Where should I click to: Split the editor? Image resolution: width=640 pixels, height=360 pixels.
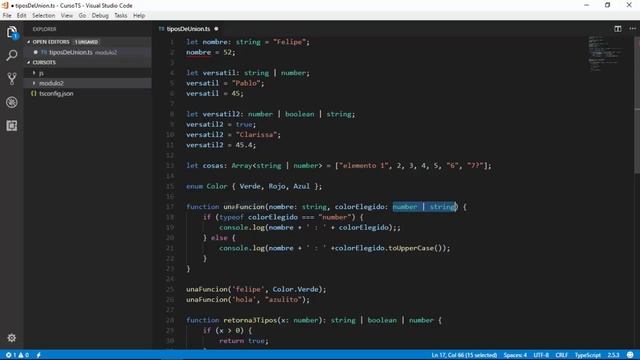click(618, 29)
